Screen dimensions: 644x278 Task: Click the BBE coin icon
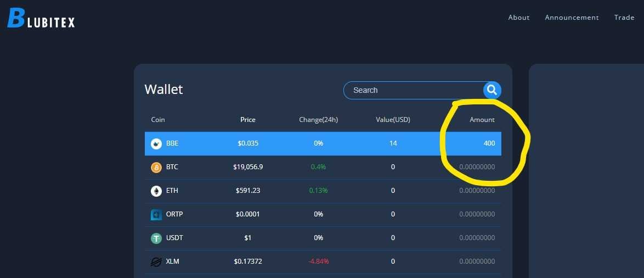coord(156,143)
